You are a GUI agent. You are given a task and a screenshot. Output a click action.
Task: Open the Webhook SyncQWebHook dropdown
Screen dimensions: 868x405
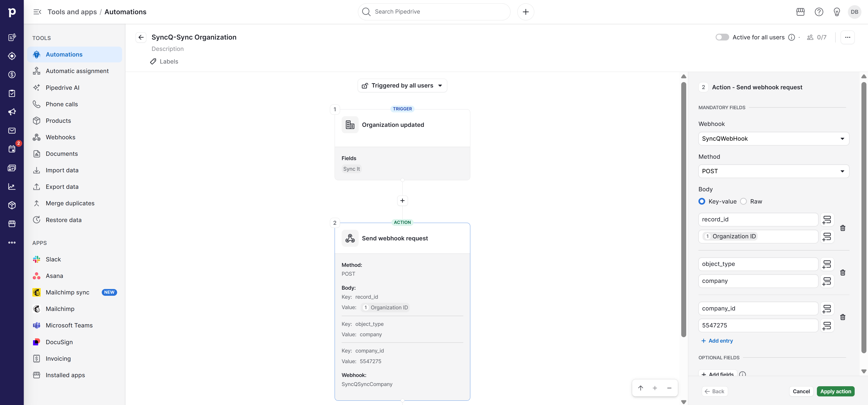coord(774,139)
